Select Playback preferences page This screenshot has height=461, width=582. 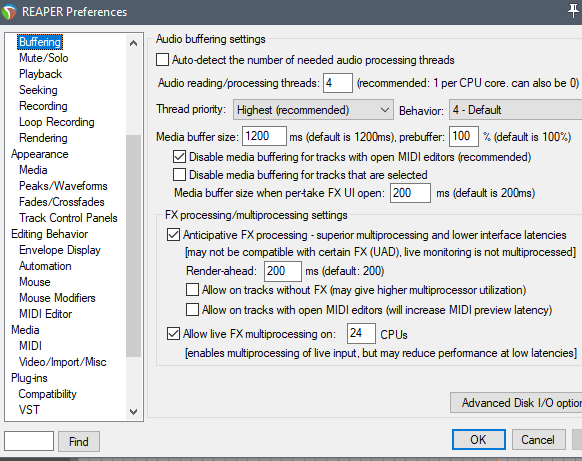point(40,74)
